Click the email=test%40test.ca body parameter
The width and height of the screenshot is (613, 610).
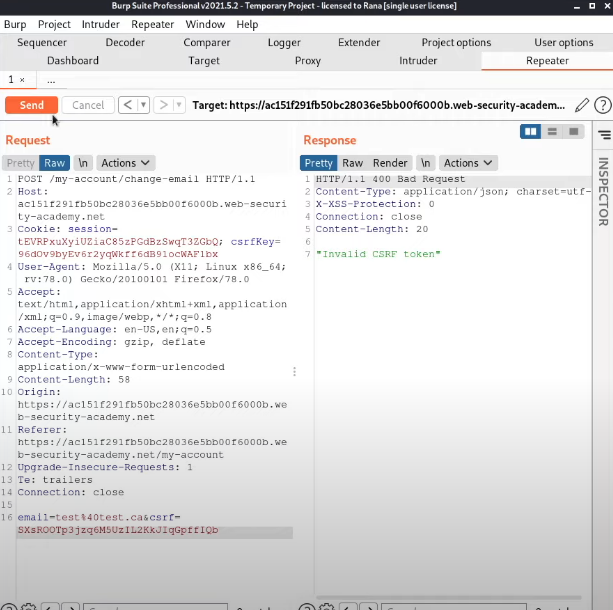point(79,517)
